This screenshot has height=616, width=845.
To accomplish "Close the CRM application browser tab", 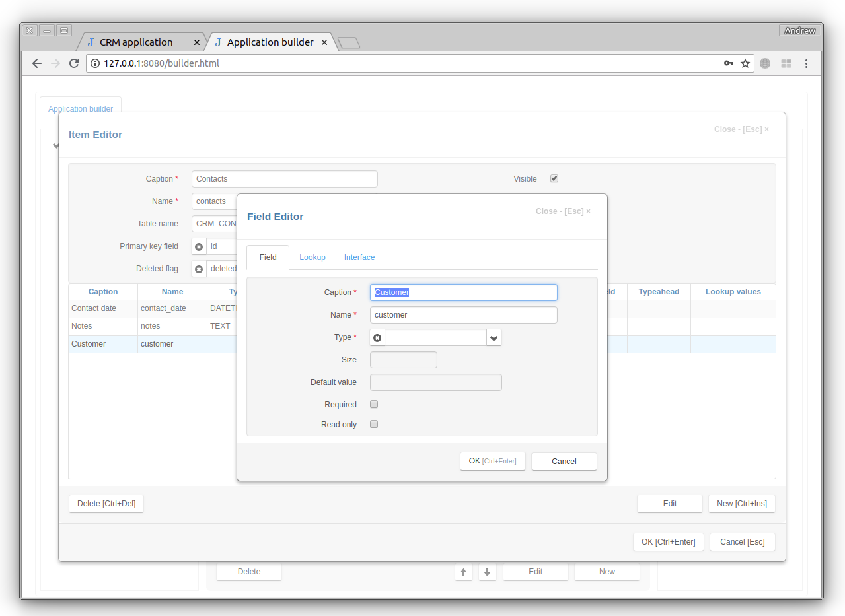I will 197,42.
